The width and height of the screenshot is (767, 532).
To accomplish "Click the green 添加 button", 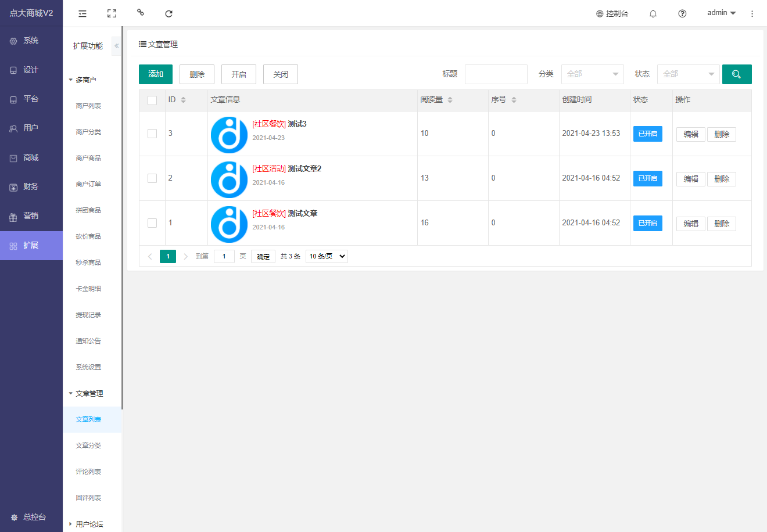I will 156,74.
